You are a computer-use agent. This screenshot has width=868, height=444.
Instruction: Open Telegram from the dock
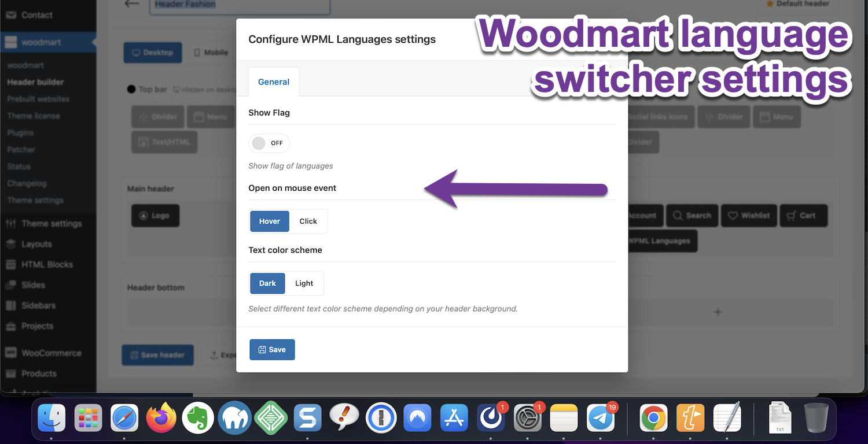click(601, 418)
